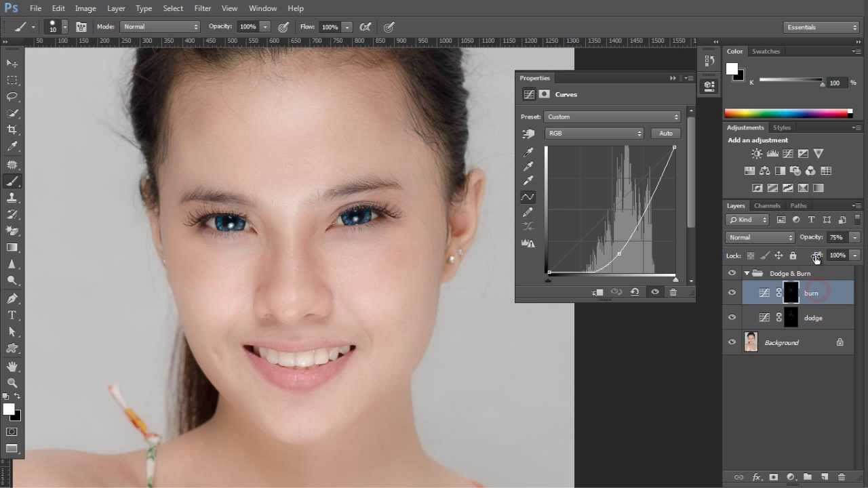Switch to the Styles tab
Screen dimensions: 868x488
782,127
